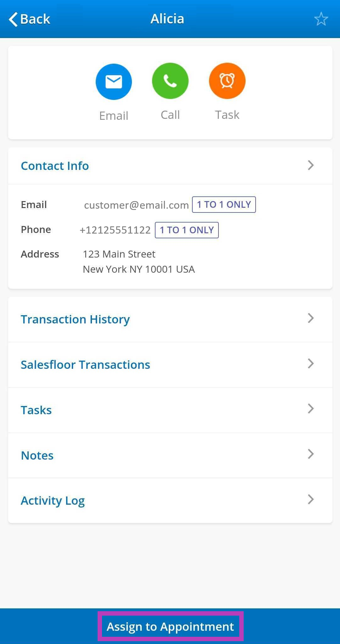340x644 pixels.
Task: Tap the blue Email envelope icon
Action: coord(114,82)
